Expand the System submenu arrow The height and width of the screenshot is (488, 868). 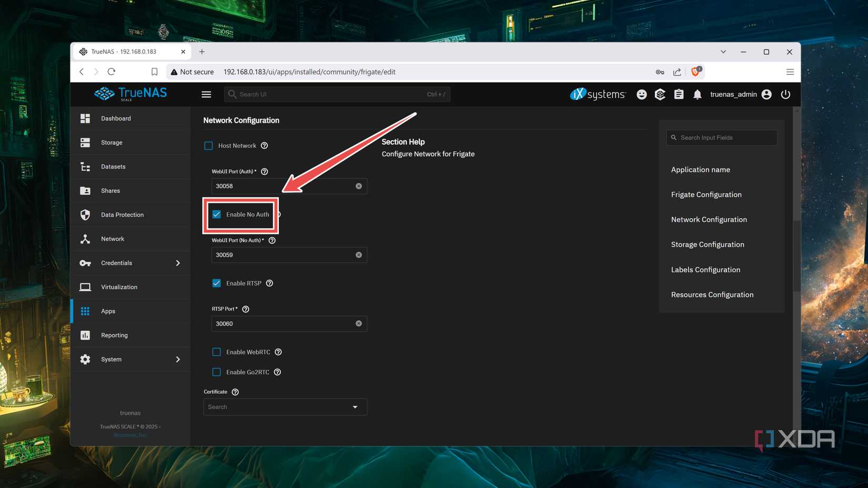click(x=178, y=359)
